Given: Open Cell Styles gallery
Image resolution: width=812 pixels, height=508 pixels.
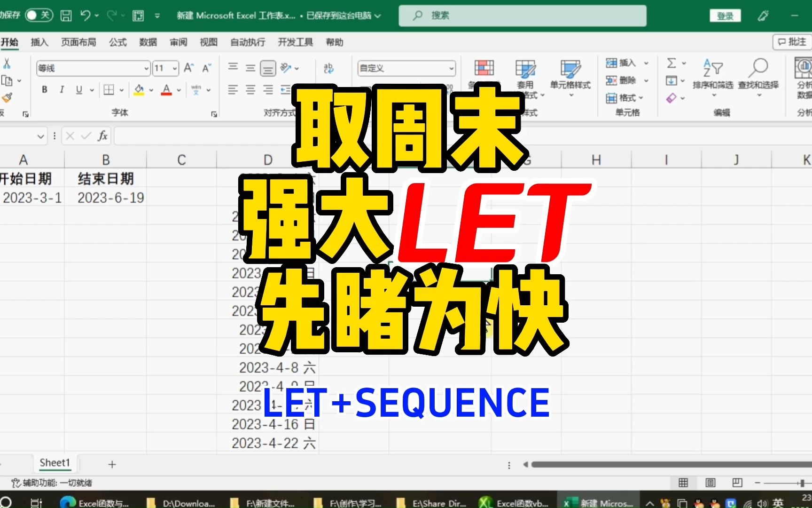Looking at the screenshot, I should (570, 78).
